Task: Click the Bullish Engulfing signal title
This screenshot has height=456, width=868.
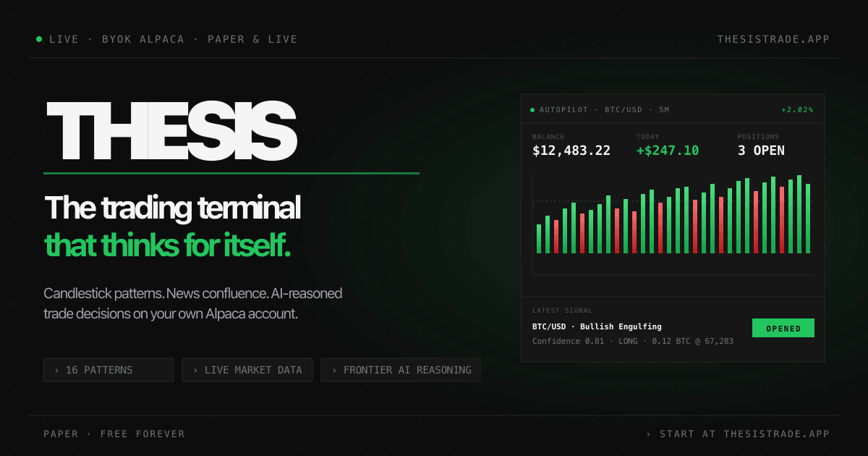Action: tap(597, 326)
